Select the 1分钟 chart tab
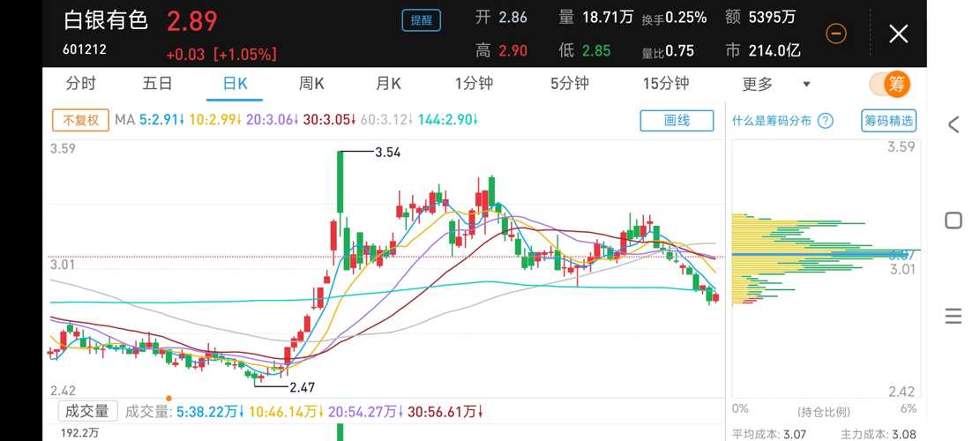980x441 pixels. point(474,84)
